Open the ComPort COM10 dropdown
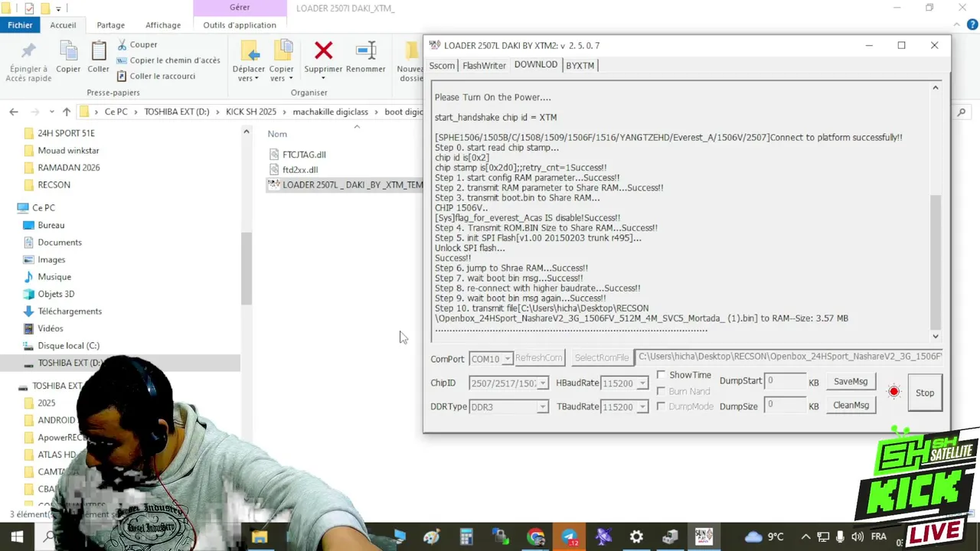 click(506, 359)
